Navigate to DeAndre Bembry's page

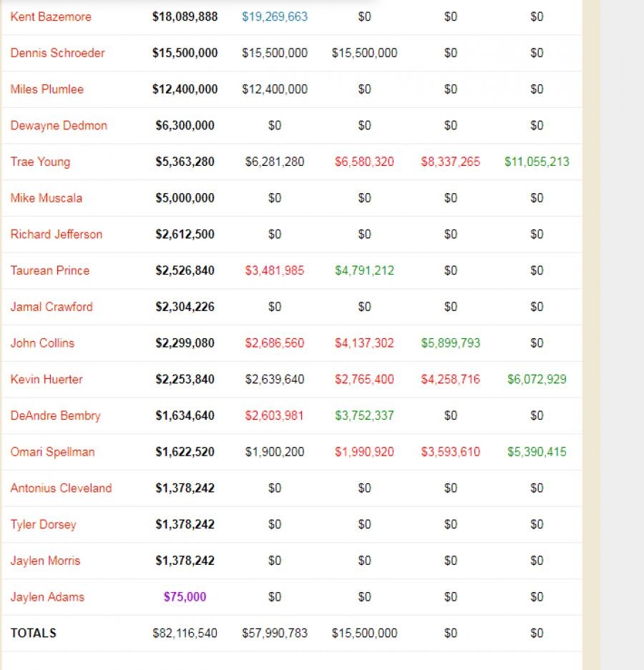point(55,416)
